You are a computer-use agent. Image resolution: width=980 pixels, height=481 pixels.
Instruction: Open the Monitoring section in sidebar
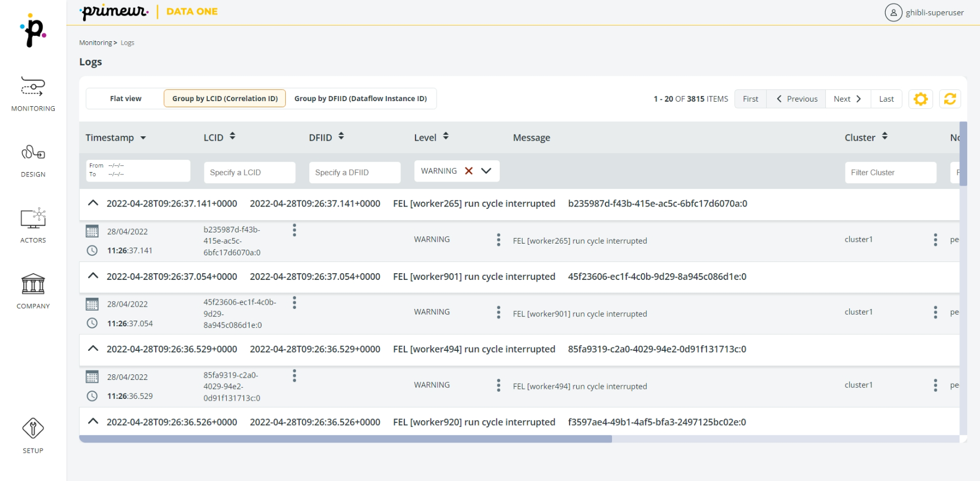pyautogui.click(x=33, y=93)
